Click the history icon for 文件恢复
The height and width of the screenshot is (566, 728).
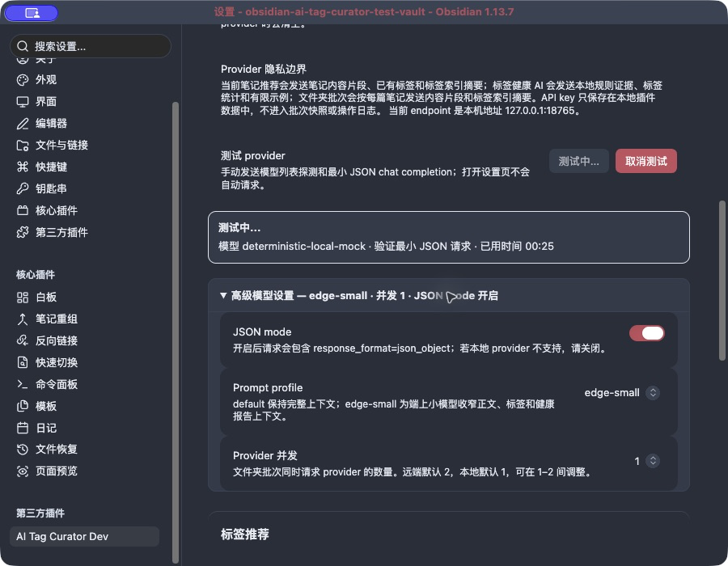23,450
